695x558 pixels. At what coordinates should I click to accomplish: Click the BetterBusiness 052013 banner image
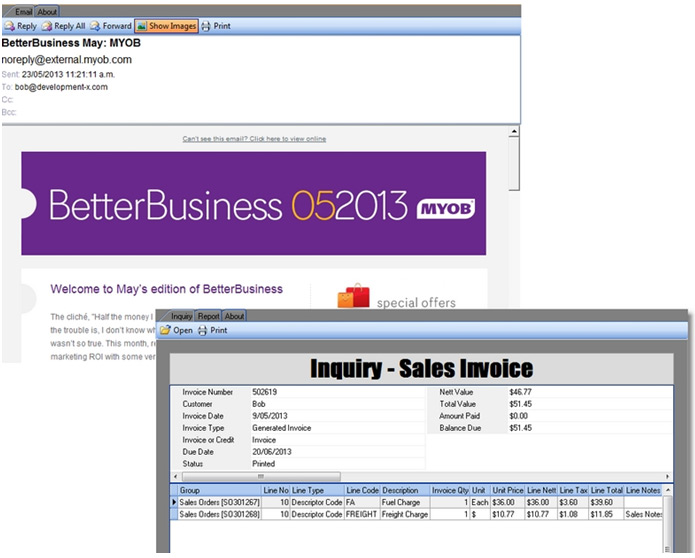click(x=254, y=203)
